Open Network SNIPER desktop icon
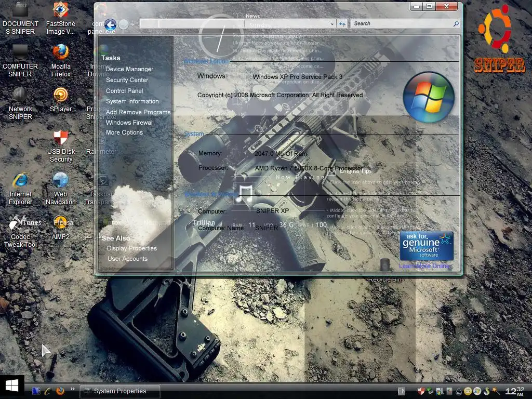 pyautogui.click(x=20, y=103)
